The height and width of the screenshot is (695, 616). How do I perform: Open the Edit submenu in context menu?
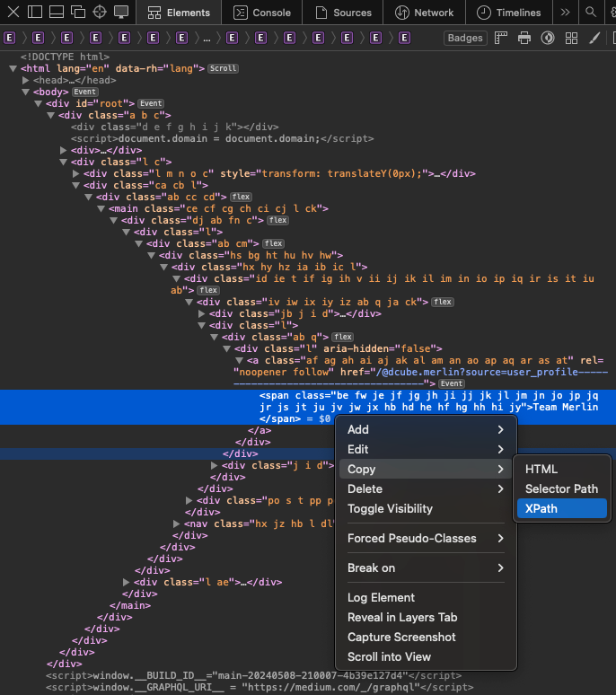(x=426, y=450)
